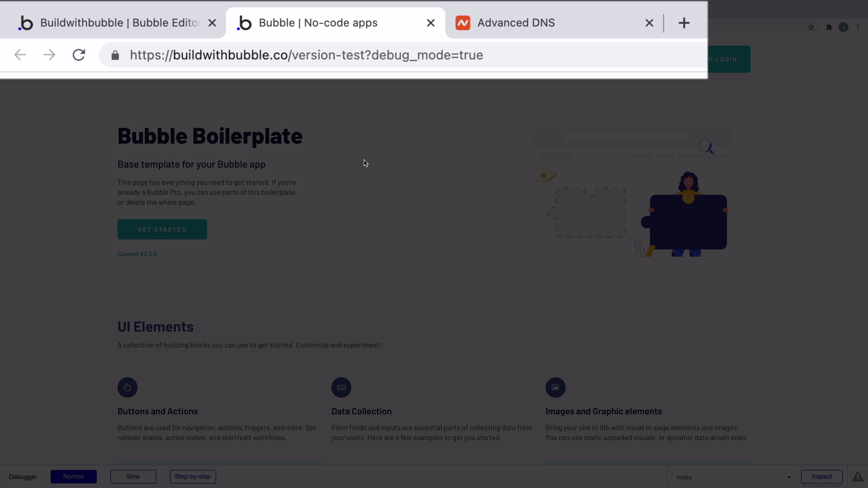Click the GET STARTED button
This screenshot has height=488, width=868.
[162, 229]
